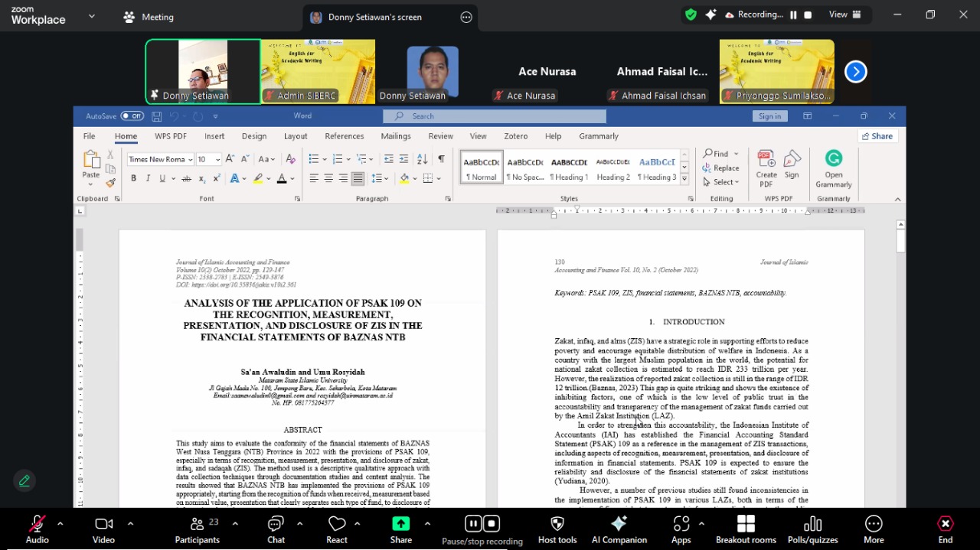Screen dimensions: 980x550
Task: Expand the audio options arrow
Action: (60, 524)
